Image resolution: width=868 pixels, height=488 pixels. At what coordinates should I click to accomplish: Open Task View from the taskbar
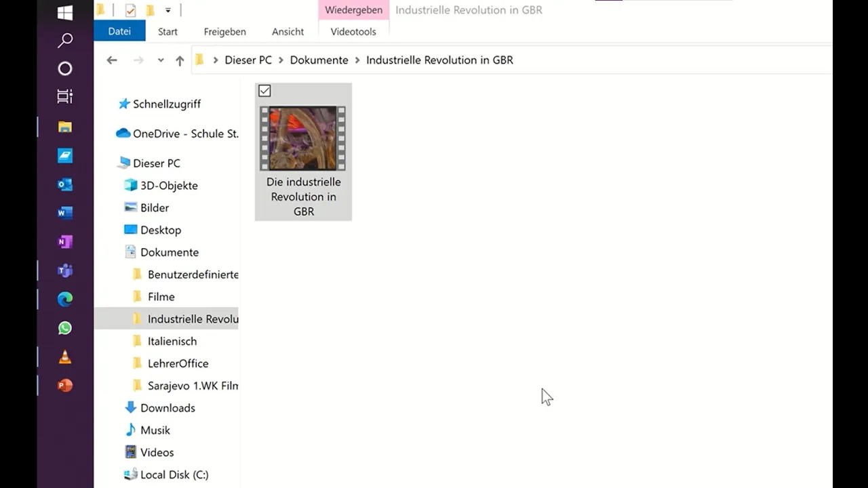[65, 97]
